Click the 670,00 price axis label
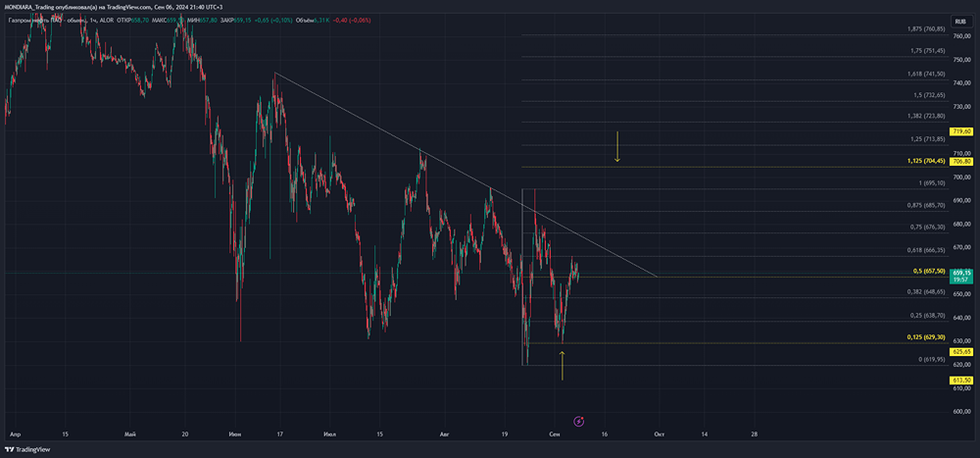Screen dimensions: 980x458 961,247
